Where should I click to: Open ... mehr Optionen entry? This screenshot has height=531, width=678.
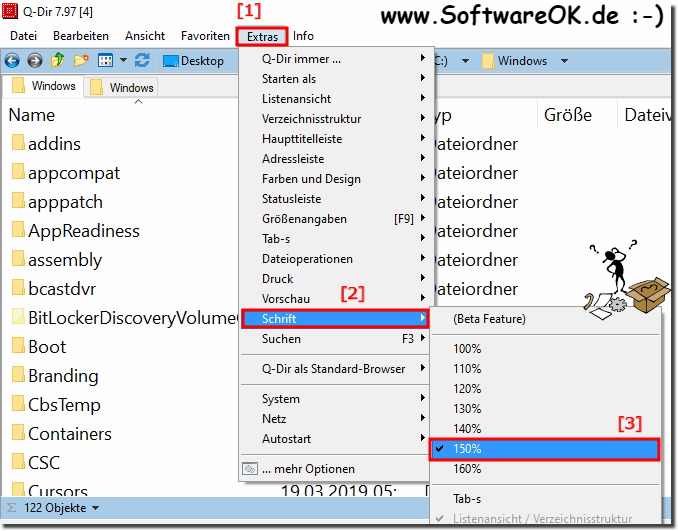(x=335, y=469)
